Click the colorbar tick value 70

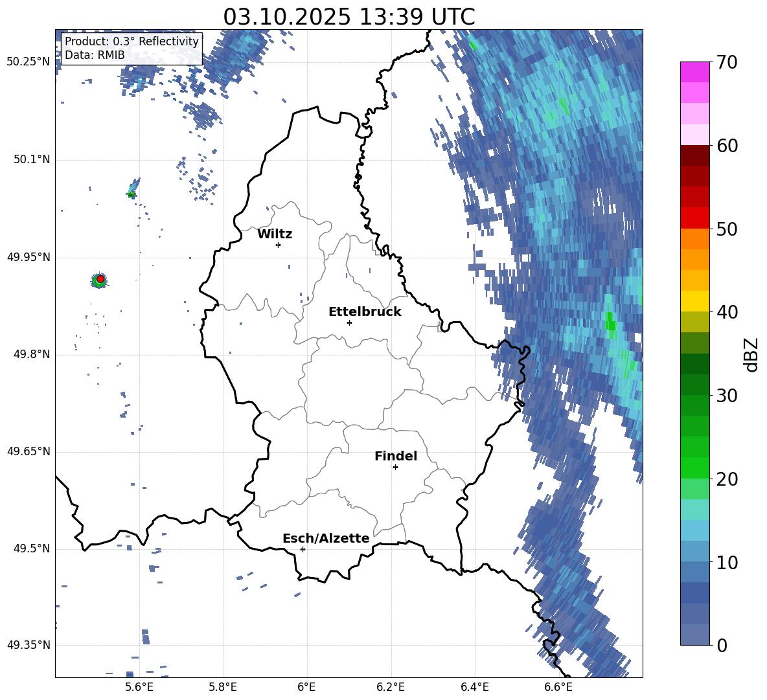pyautogui.click(x=727, y=62)
